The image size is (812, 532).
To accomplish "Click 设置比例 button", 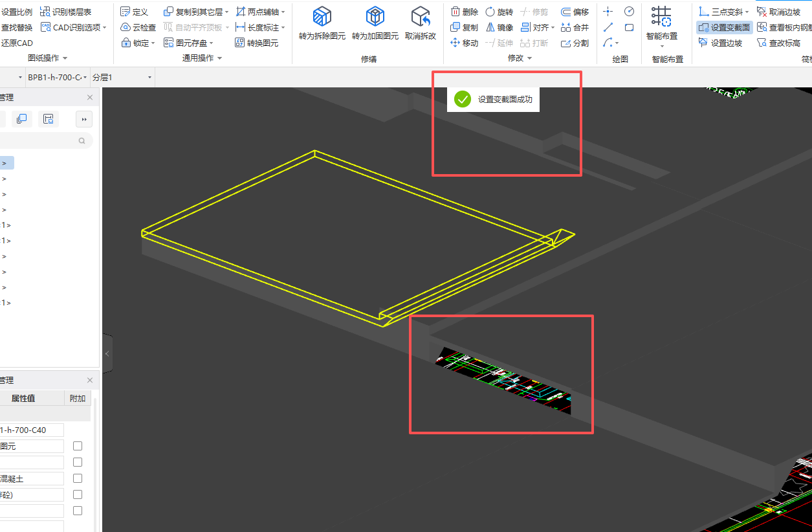I will pyautogui.click(x=16, y=12).
